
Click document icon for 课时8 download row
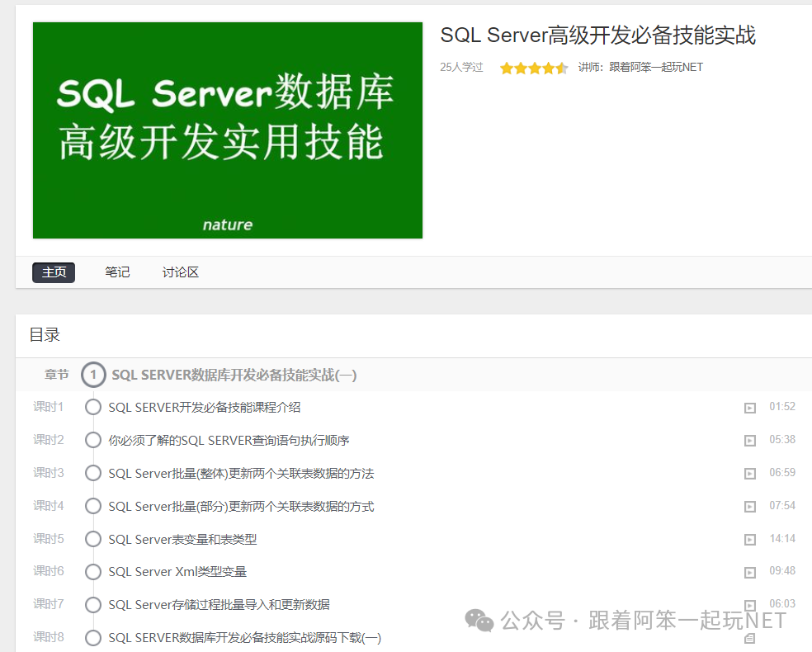750,638
